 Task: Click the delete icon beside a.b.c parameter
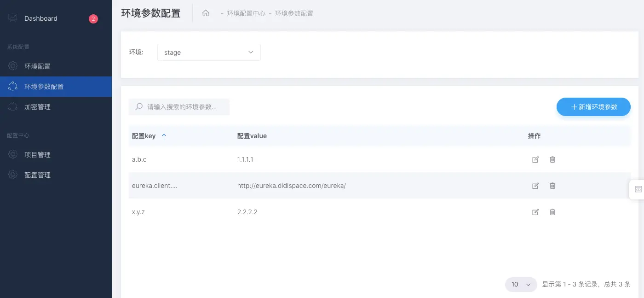552,159
